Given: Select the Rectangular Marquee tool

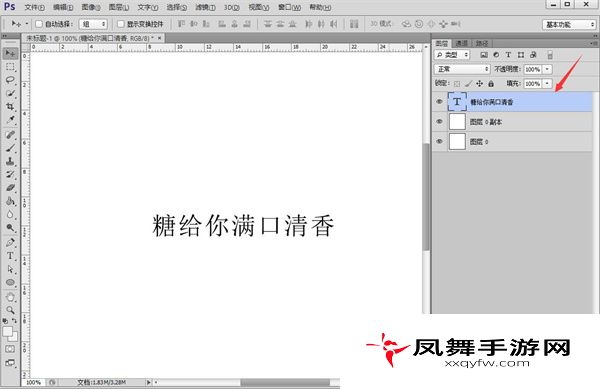Looking at the screenshot, I should point(10,67).
